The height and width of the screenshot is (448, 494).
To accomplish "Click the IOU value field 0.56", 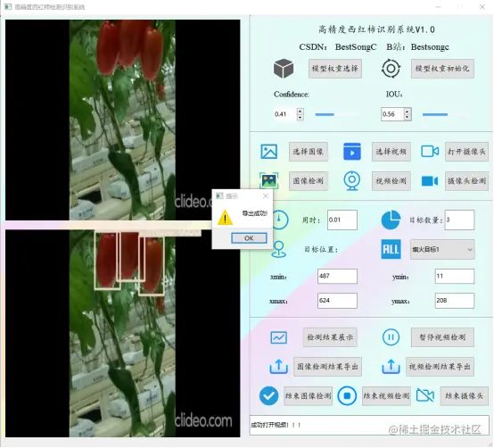I will (392, 114).
